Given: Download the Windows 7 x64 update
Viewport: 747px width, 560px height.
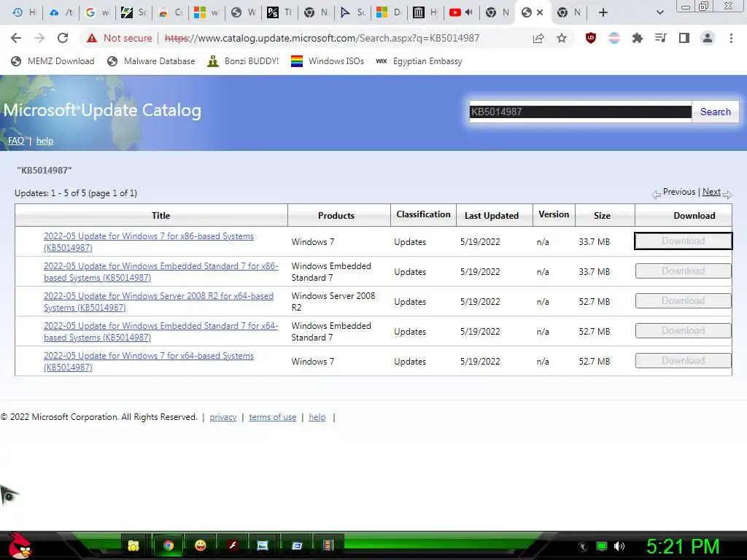Looking at the screenshot, I should [x=683, y=360].
